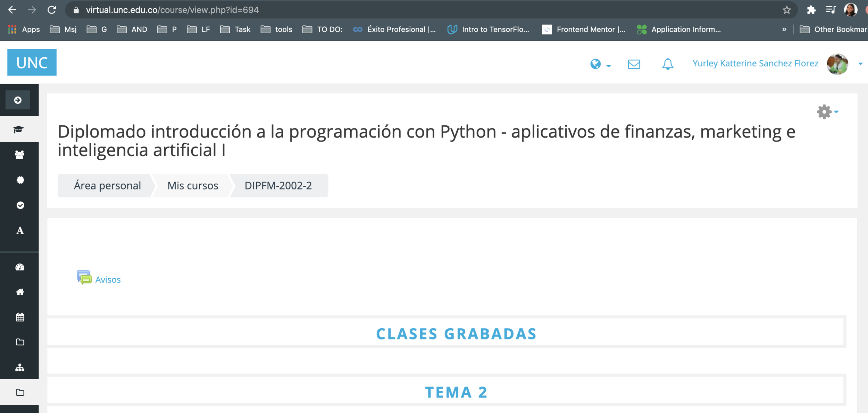Click the notifications bell icon

(667, 64)
